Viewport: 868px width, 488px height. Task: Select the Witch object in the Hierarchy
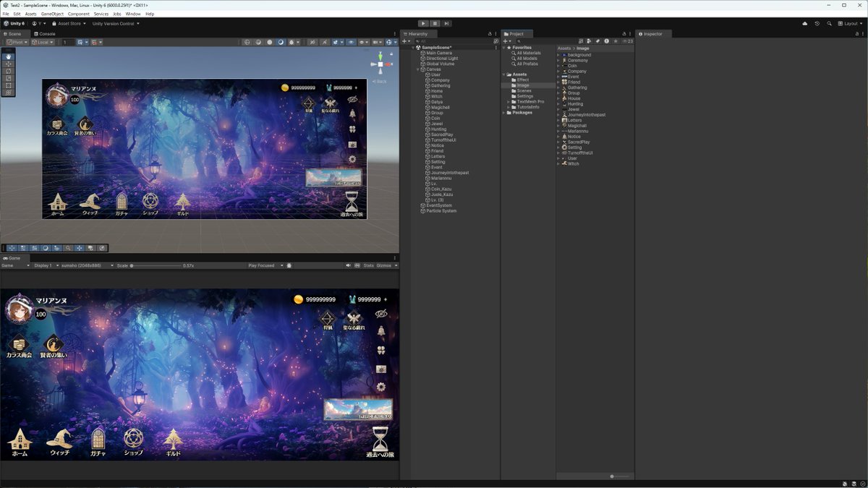(436, 96)
